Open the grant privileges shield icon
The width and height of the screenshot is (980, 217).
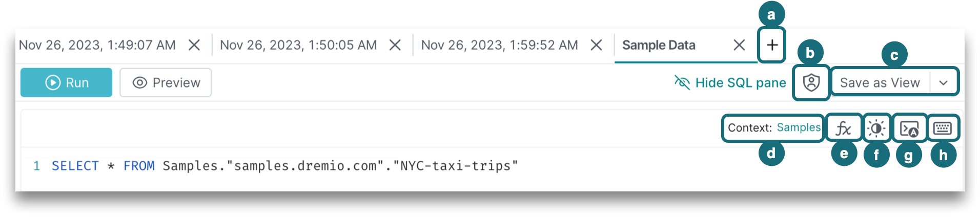(x=811, y=82)
